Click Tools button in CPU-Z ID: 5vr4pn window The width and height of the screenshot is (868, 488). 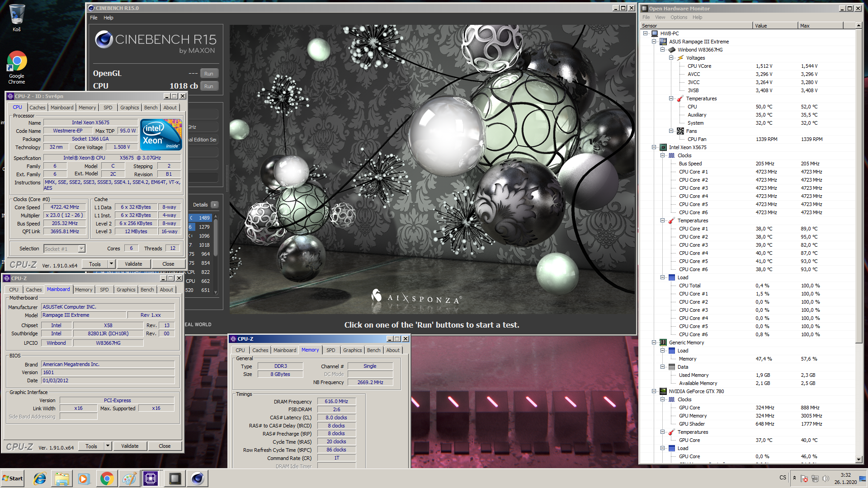[x=95, y=264]
